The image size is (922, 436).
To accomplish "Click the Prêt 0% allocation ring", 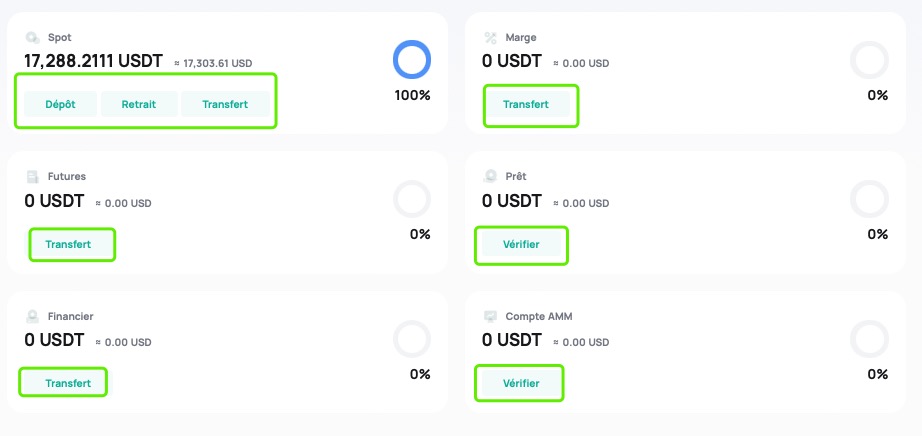I will pos(868,199).
